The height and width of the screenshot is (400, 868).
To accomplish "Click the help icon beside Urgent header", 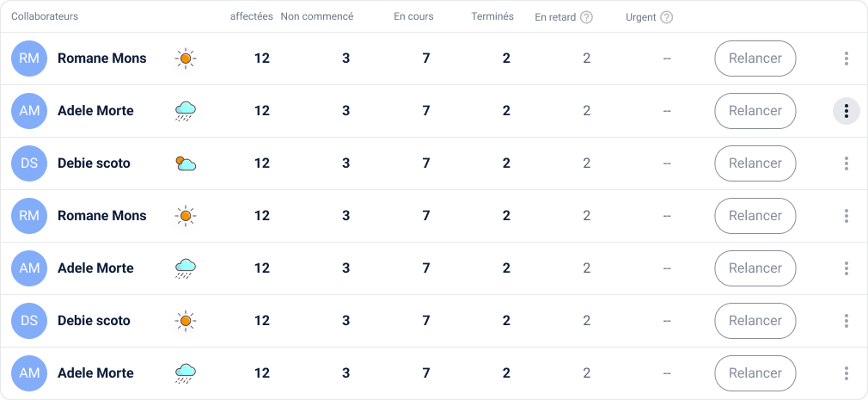I will 667,17.
